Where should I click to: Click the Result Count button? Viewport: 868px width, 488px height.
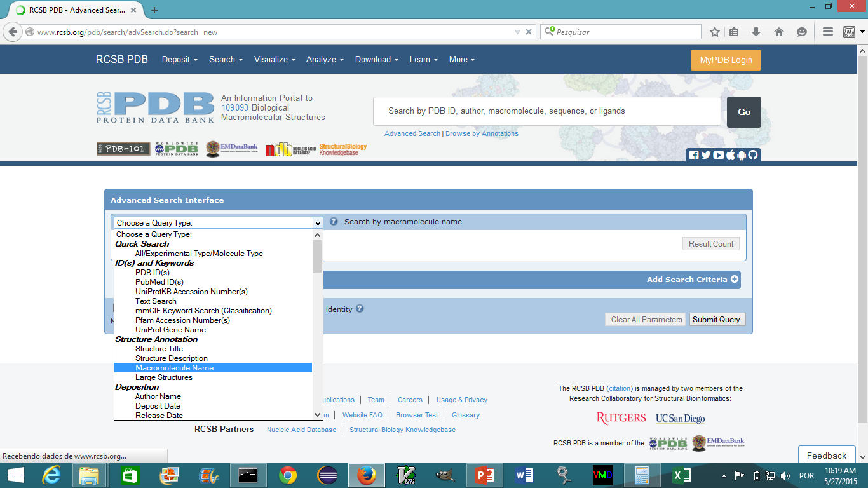[711, 244]
